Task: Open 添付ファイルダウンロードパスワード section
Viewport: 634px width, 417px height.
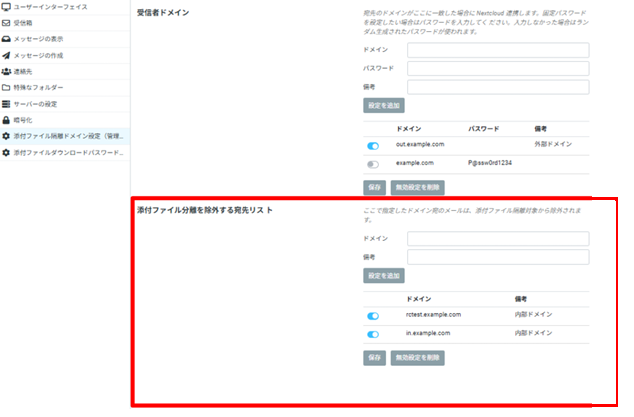Action: 65,152
